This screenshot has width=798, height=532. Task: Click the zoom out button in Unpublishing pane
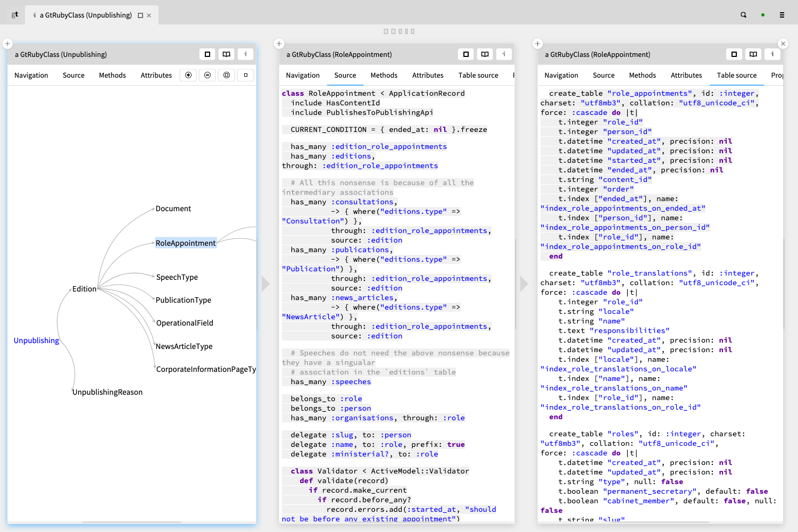click(207, 76)
